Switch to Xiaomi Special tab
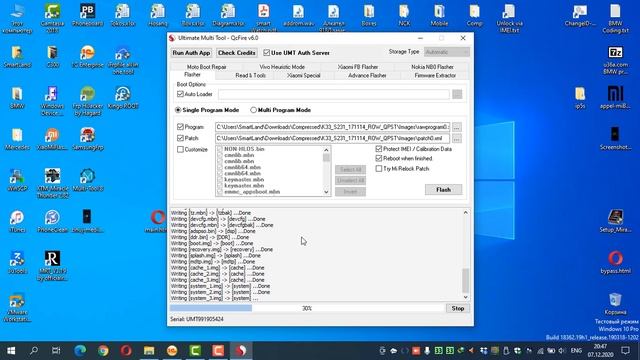Image resolution: width=640 pixels, height=360 pixels. tap(304, 76)
